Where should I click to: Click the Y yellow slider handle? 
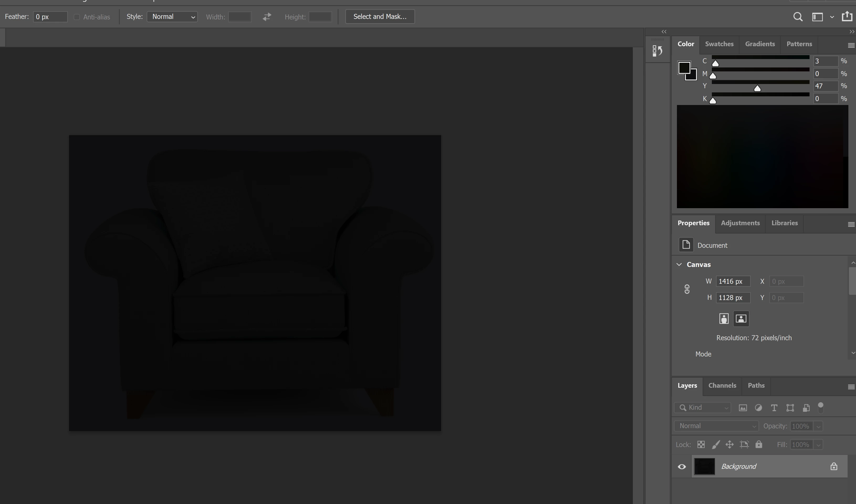point(757,89)
